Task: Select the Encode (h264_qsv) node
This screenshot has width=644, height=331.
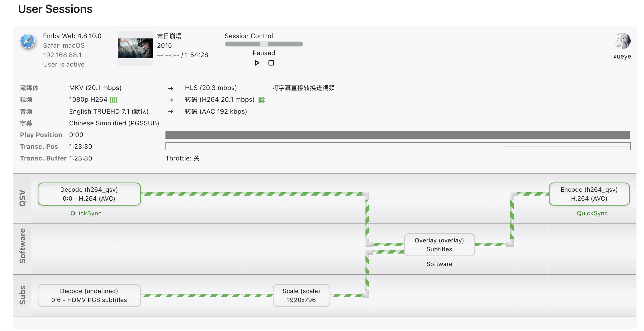Action: (589, 194)
